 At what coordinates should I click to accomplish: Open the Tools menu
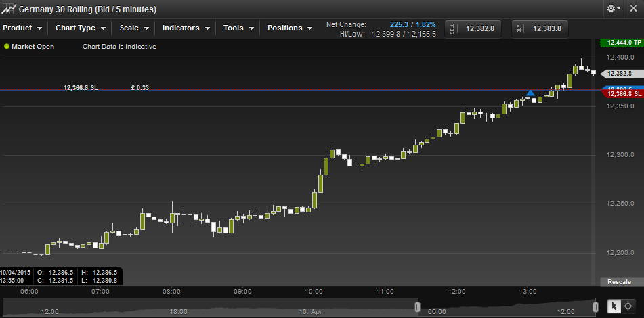click(x=238, y=28)
